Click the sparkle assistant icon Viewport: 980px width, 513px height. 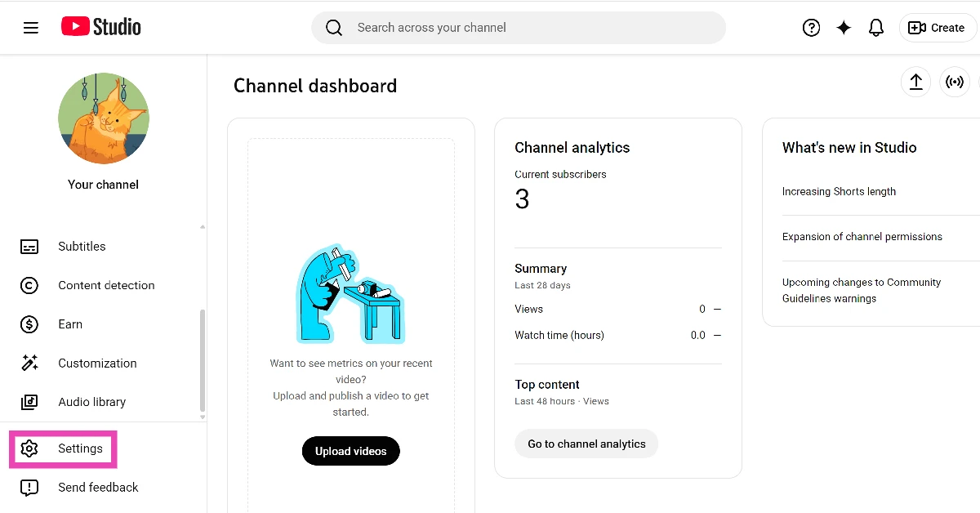(844, 27)
